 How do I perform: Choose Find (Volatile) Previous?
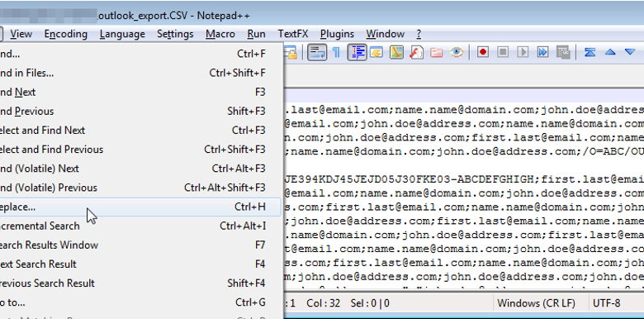(x=140, y=188)
